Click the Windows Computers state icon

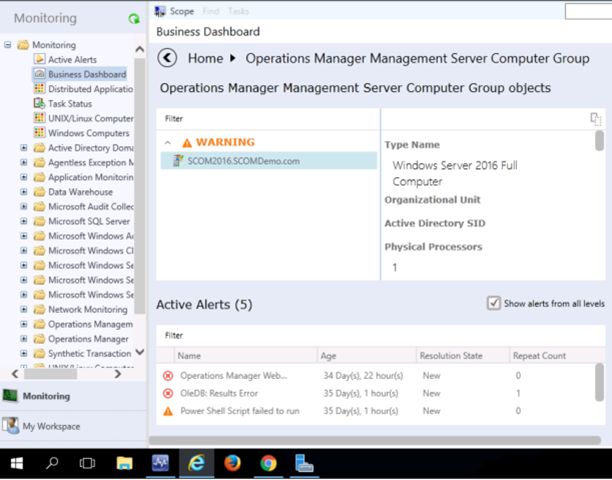[39, 133]
